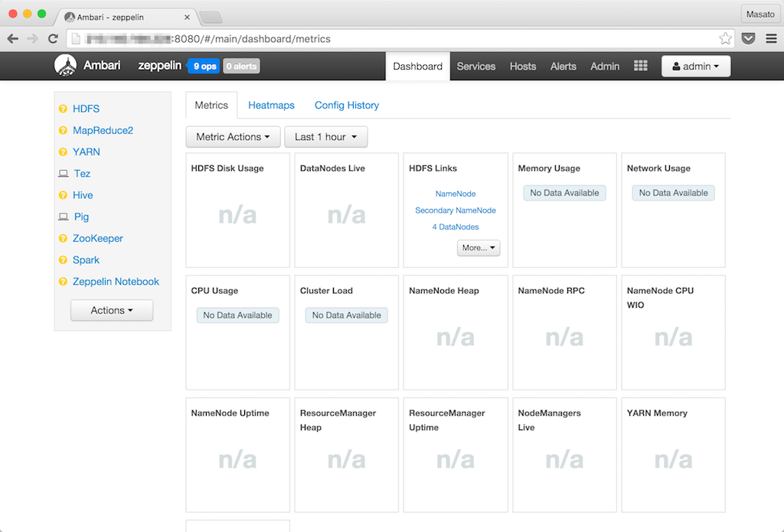
Task: Bookmark page with the star icon
Action: point(725,38)
